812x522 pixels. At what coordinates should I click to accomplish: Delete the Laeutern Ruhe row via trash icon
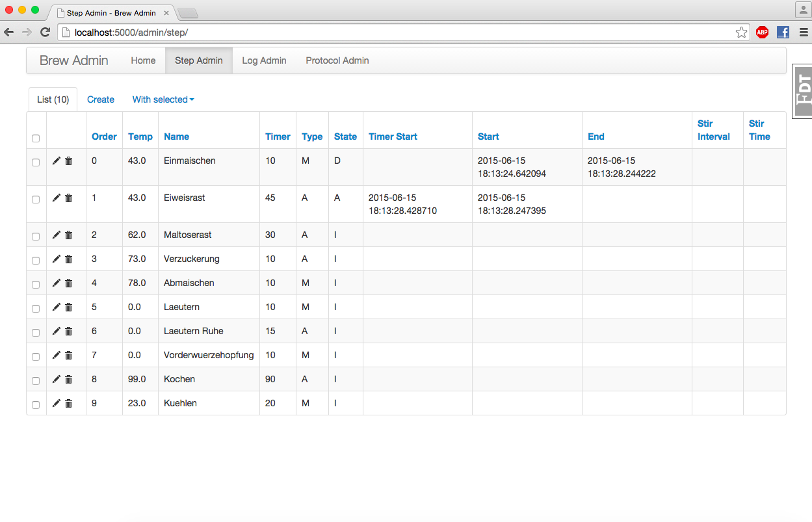69,332
